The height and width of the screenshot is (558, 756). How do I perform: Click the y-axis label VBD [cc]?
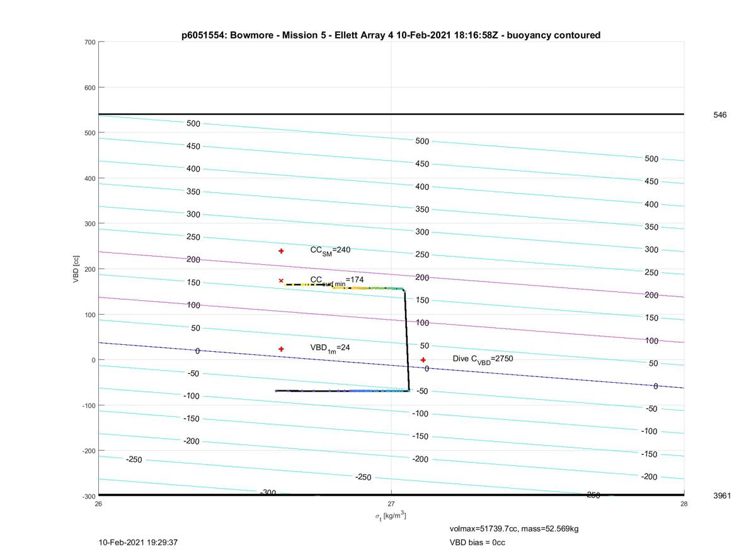click(x=76, y=268)
